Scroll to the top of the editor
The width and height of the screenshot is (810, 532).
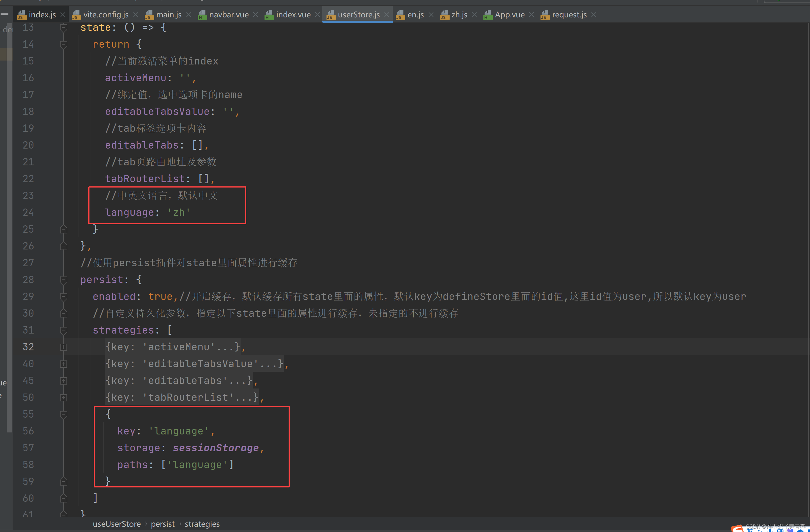click(x=806, y=25)
